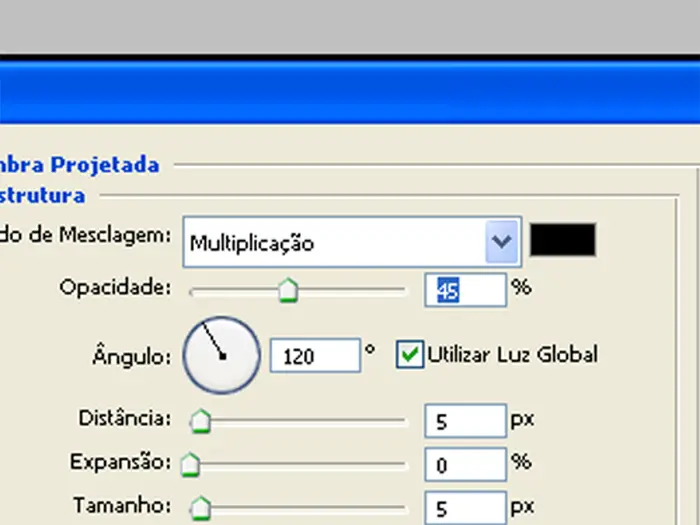The width and height of the screenshot is (700, 525).
Task: Click the Expansão slider handle
Action: pyautogui.click(x=190, y=465)
